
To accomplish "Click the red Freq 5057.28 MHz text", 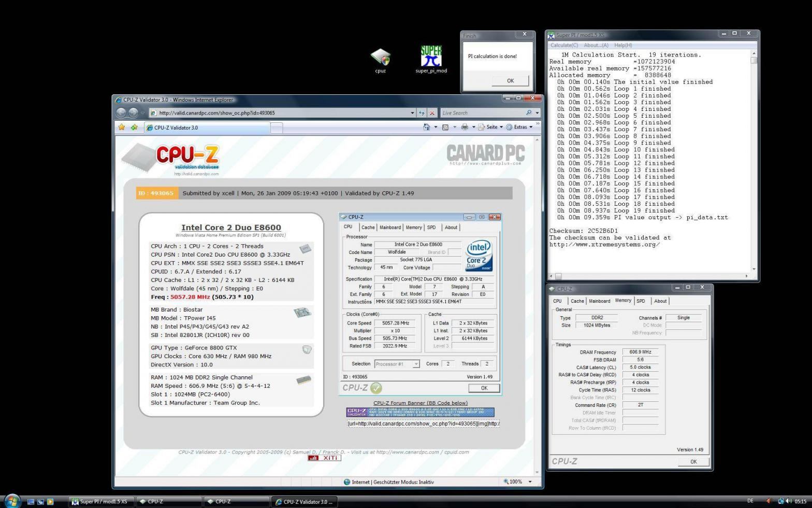I will (x=190, y=297).
